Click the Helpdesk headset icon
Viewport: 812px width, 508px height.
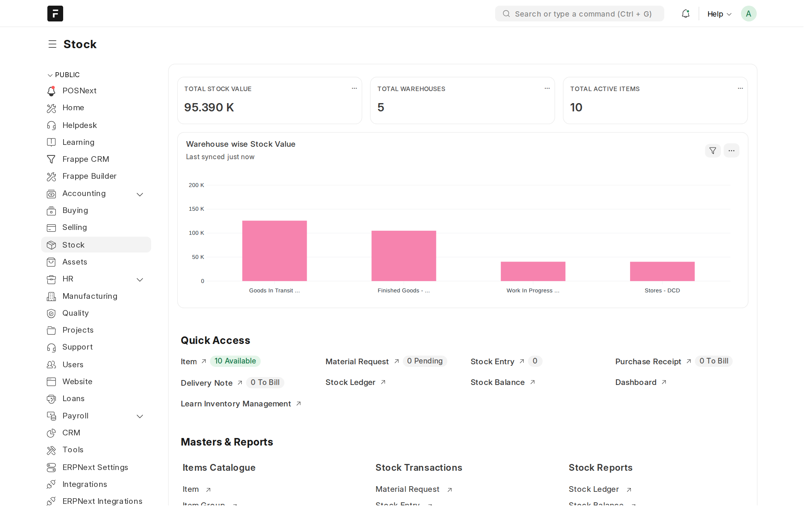tap(52, 125)
